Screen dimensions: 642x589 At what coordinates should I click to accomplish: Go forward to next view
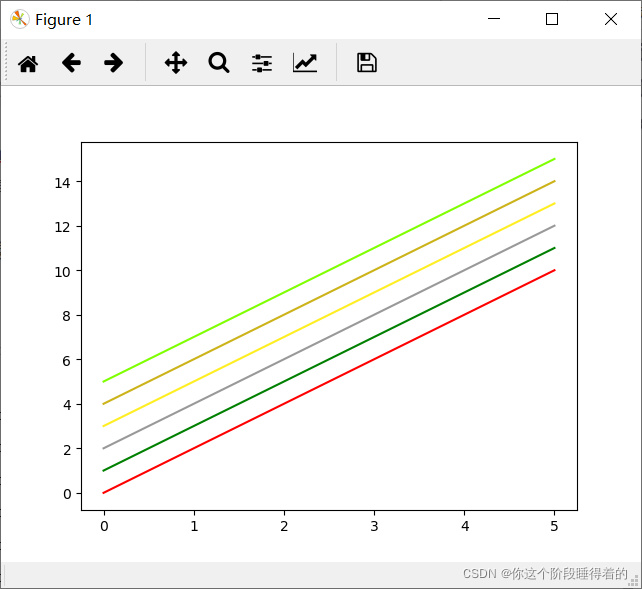tap(113, 63)
